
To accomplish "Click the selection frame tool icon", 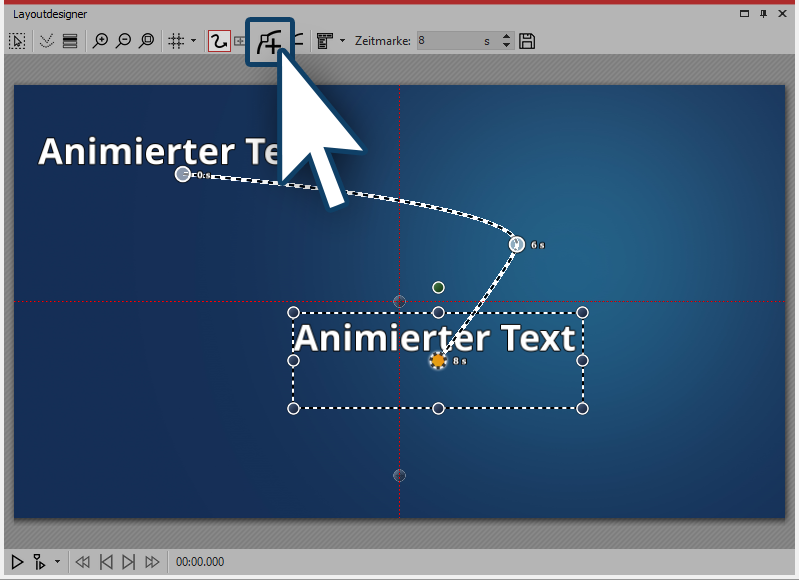I will [17, 41].
